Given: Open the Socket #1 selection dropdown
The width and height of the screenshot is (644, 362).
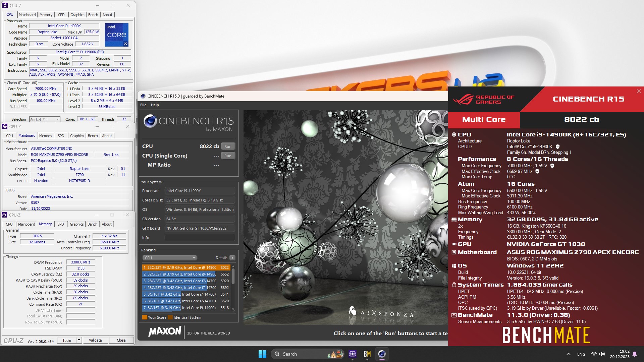Looking at the screenshot, I should (x=45, y=119).
